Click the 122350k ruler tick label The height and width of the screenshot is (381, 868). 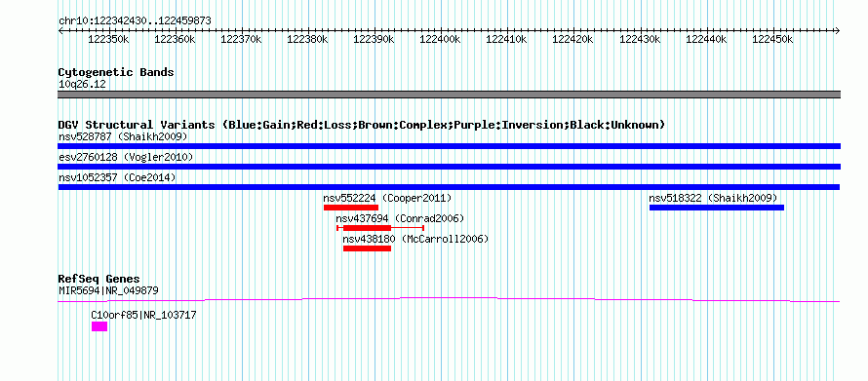pyautogui.click(x=109, y=39)
